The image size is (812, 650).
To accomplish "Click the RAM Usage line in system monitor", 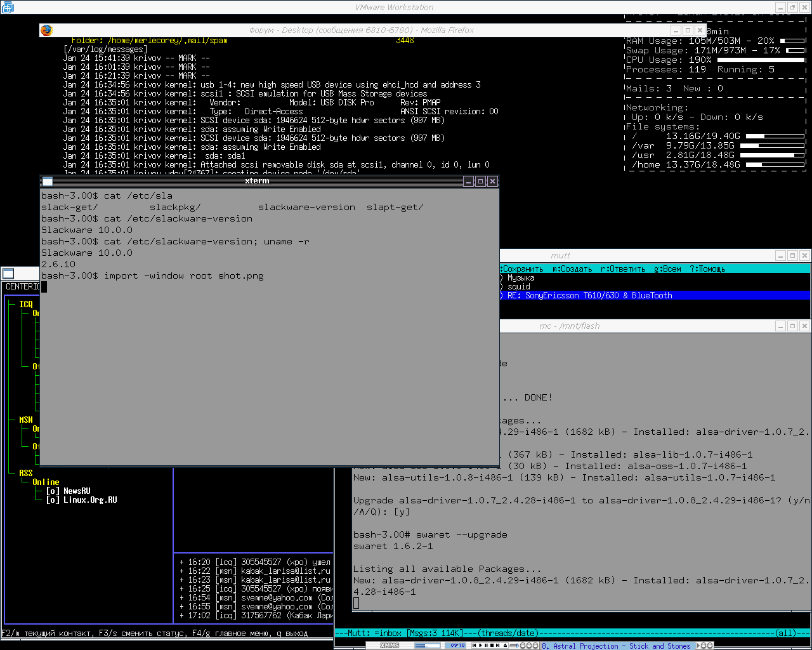I will point(715,41).
